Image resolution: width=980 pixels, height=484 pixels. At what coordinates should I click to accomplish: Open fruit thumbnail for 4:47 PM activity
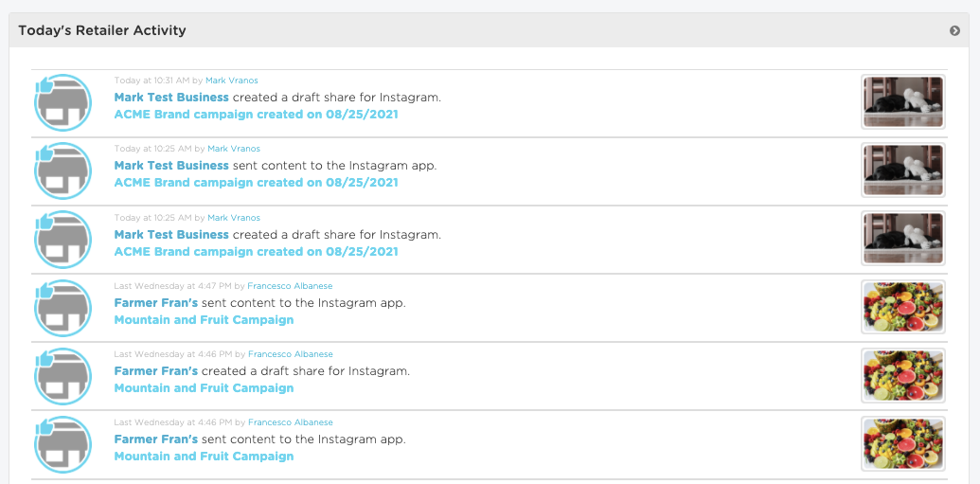[903, 307]
